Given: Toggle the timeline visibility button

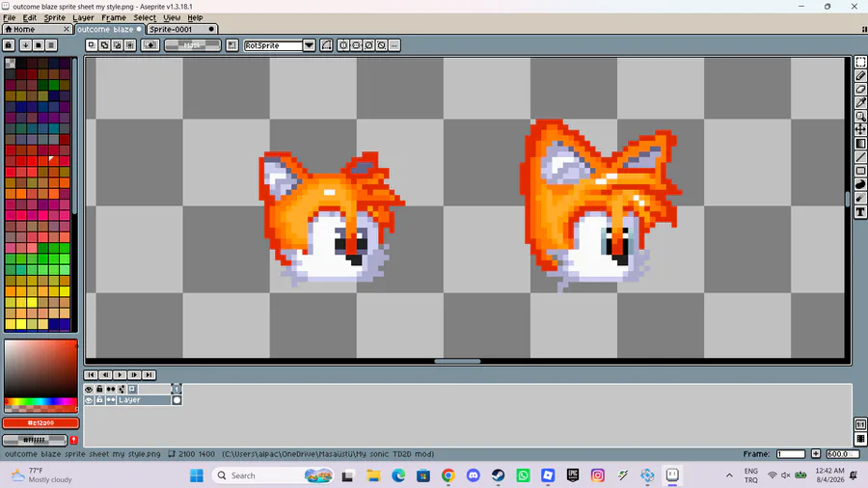Looking at the screenshot, I should 860,439.
